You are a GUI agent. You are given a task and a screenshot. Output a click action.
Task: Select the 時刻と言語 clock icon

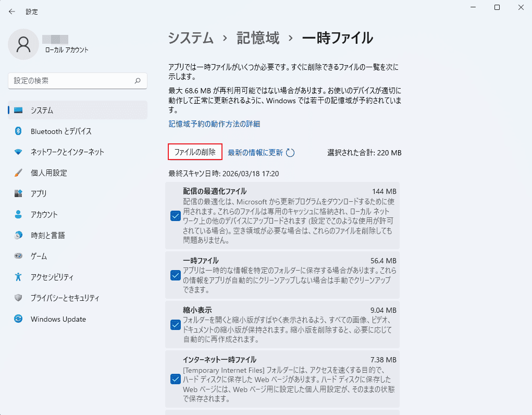[x=18, y=235]
